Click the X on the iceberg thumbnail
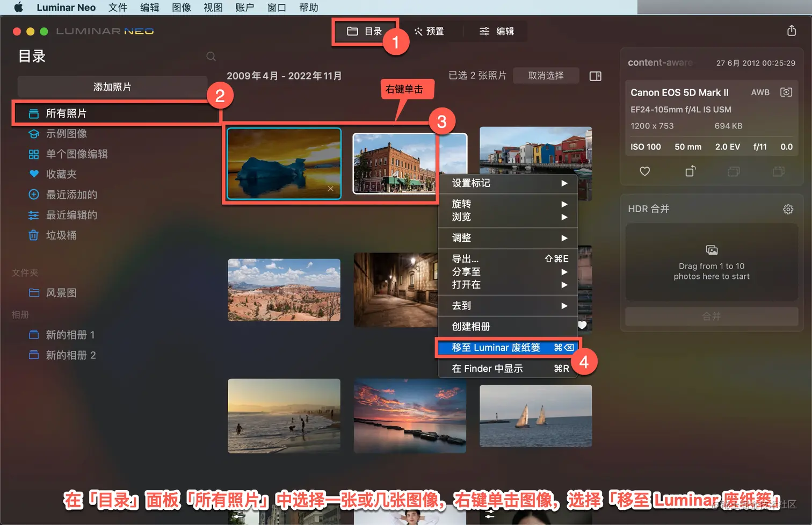812x525 pixels. click(331, 189)
